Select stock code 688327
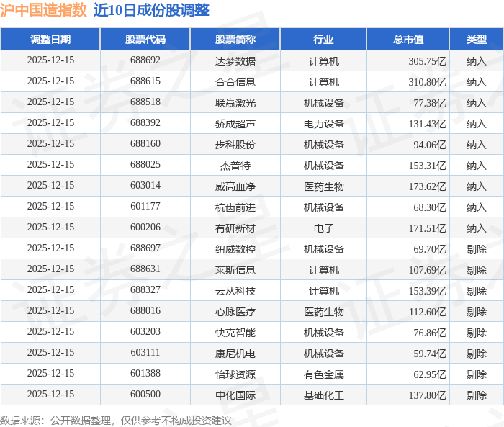 [145, 290]
